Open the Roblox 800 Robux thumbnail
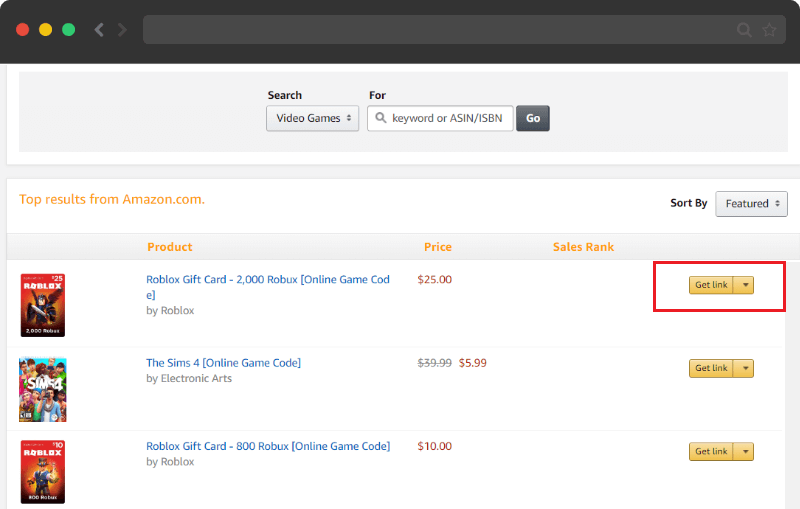This screenshot has height=509, width=800. point(43,472)
